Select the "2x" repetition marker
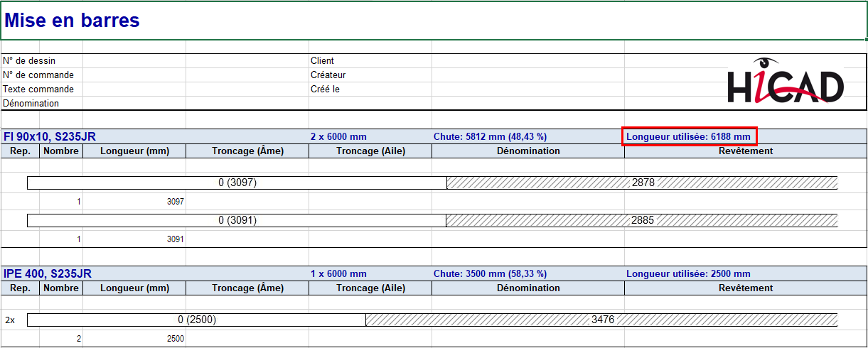The image size is (868, 348). tap(10, 320)
